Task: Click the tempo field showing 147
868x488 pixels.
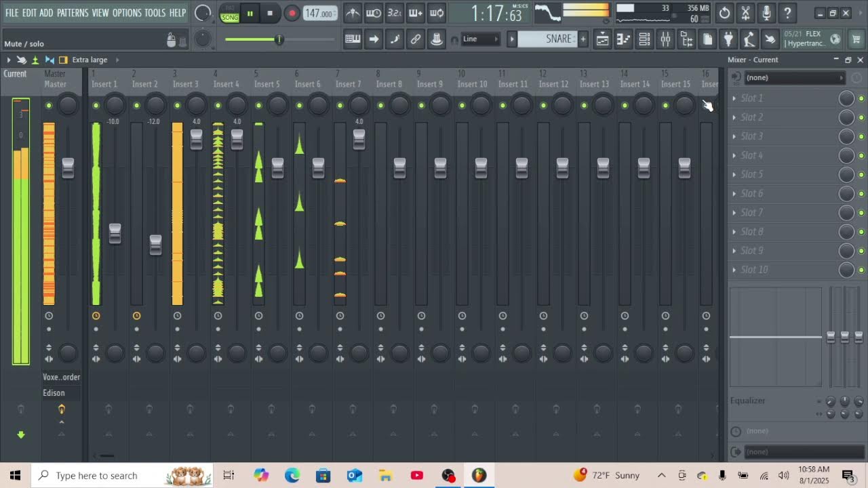Action: click(319, 13)
